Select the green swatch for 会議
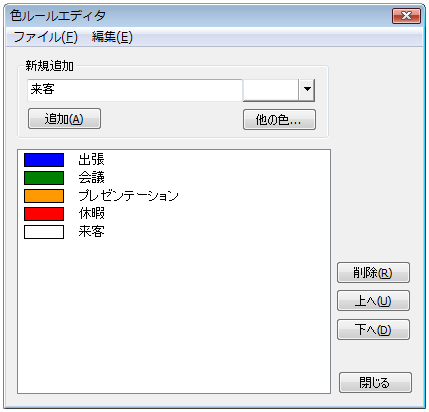 coord(44,178)
